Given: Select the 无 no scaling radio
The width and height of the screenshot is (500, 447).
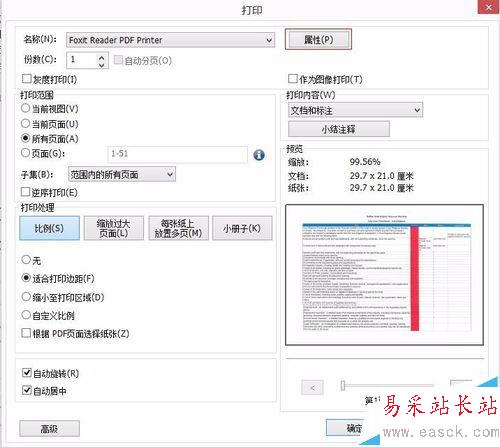Looking at the screenshot, I should click(x=26, y=259).
